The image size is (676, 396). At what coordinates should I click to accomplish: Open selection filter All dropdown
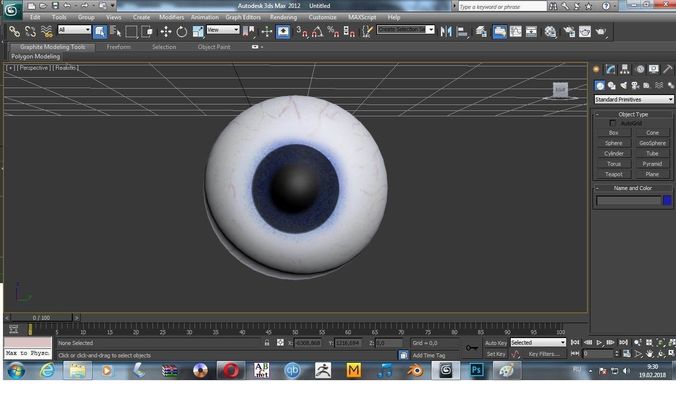tap(74, 29)
